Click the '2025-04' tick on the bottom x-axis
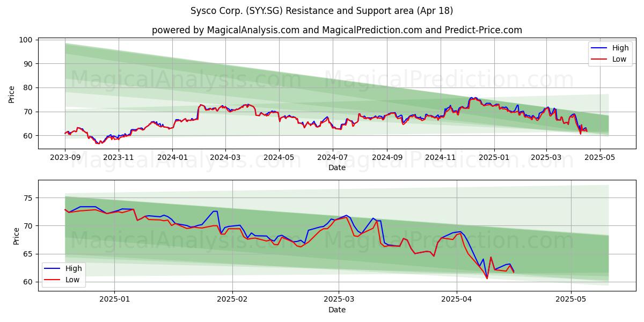The image size is (644, 322). 457,300
